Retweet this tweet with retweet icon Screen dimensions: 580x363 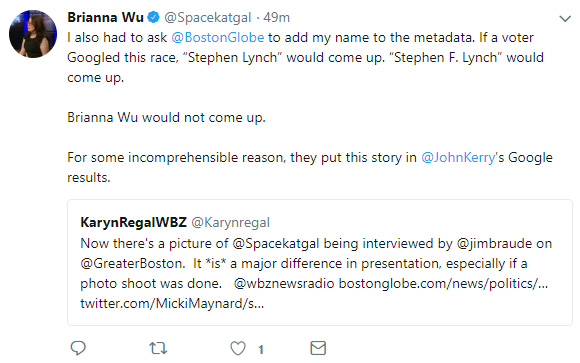point(158,348)
